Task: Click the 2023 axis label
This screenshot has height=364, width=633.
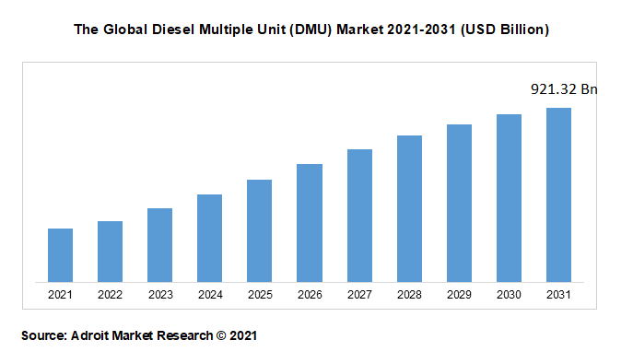Action: (x=160, y=295)
